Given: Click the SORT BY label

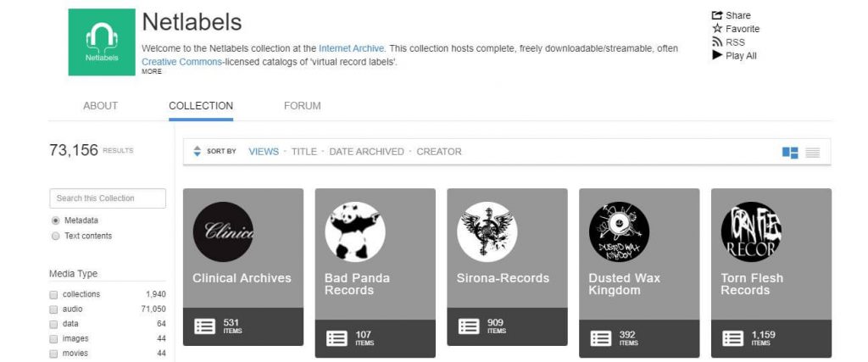Looking at the screenshot, I should click(x=221, y=151).
